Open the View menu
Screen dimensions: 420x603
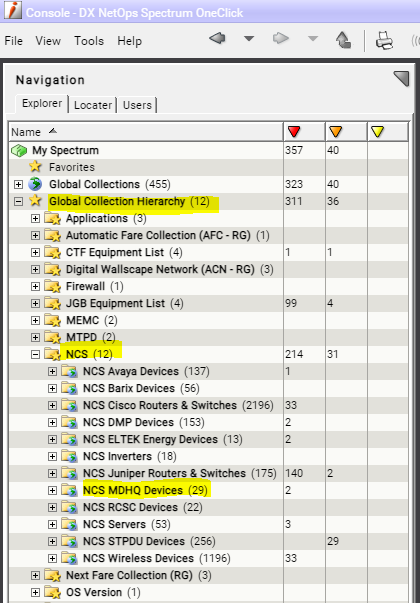pyautogui.click(x=48, y=41)
